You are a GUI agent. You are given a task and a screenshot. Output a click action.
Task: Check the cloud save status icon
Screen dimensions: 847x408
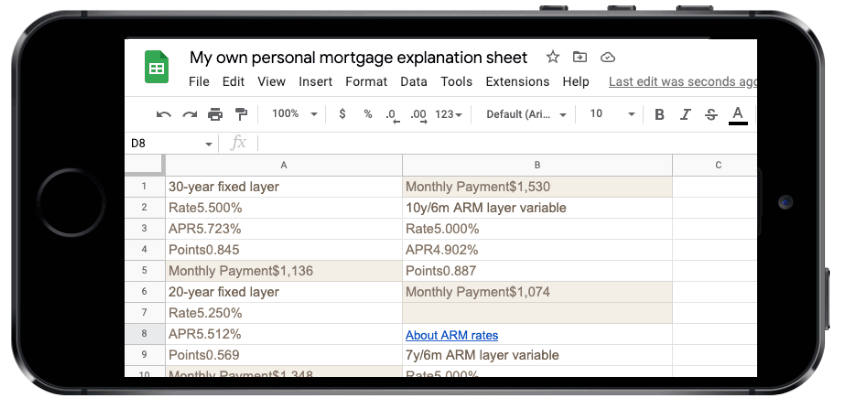click(x=608, y=57)
